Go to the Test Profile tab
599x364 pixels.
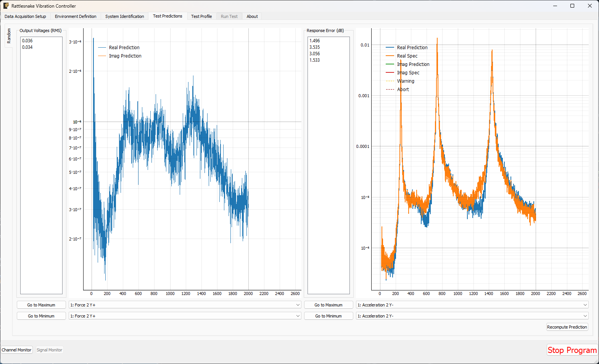coord(201,16)
